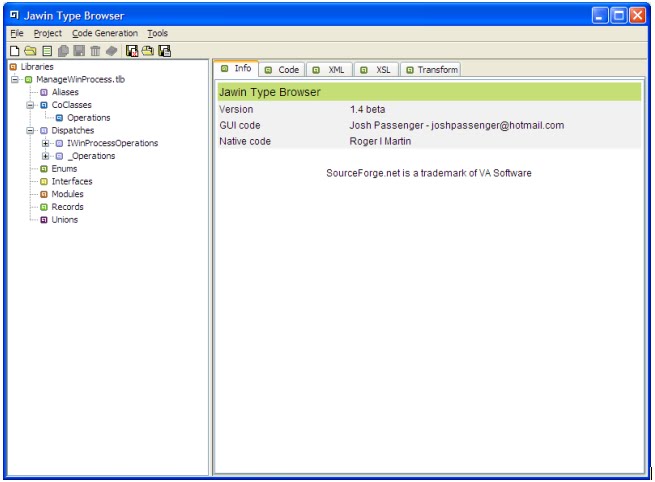Click the SourceForge.net trademark notice
This screenshot has height=482, width=655.
point(429,173)
